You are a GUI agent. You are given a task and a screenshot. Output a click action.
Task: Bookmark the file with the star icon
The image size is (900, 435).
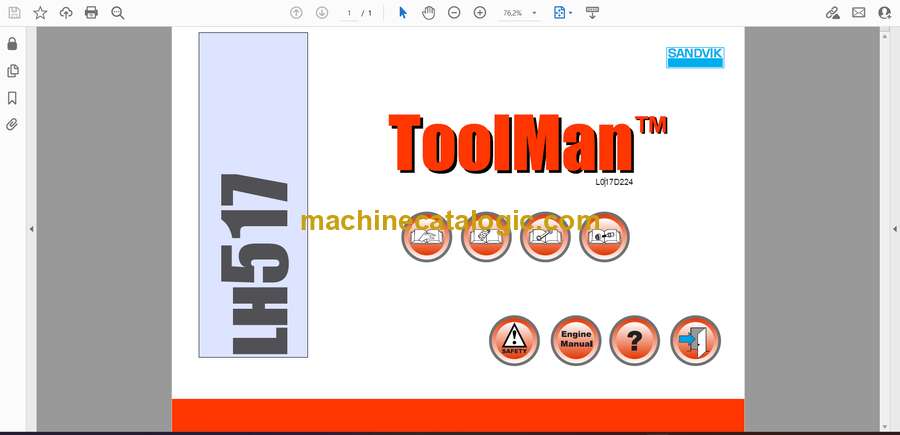click(x=40, y=13)
